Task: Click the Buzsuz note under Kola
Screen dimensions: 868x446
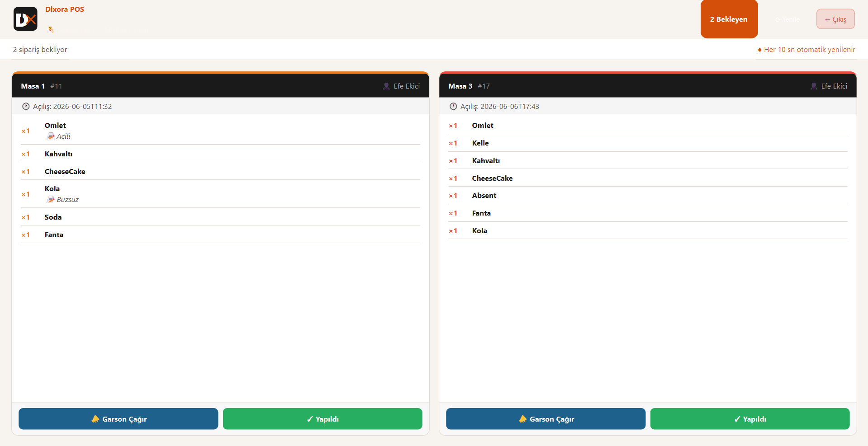Action: (x=67, y=199)
